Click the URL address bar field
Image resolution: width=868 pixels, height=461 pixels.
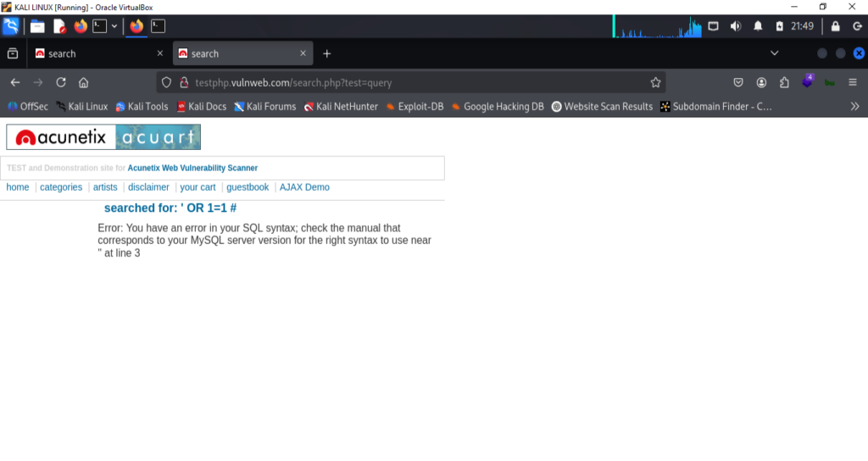[407, 82]
